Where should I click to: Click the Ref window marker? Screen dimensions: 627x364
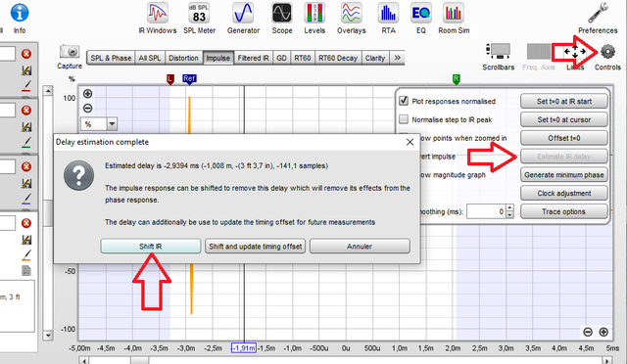pyautogui.click(x=189, y=79)
